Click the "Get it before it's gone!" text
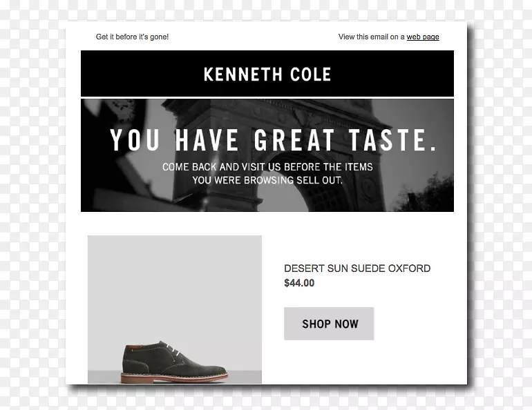Viewport: 532px width, 410px height. click(132, 37)
